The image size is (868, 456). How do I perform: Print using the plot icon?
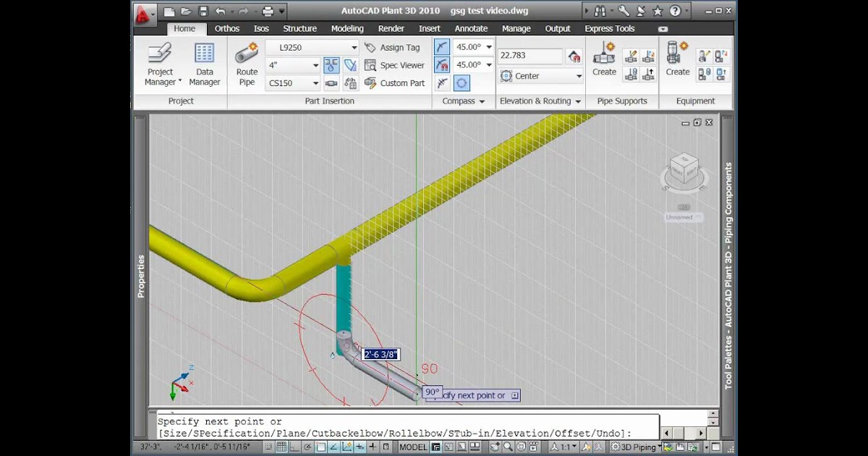268,12
